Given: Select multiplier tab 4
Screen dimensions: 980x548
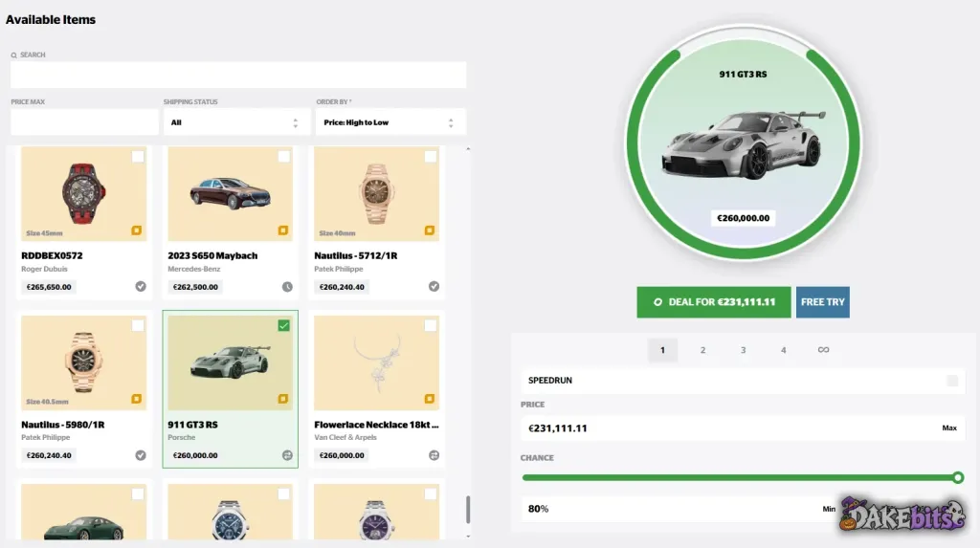Looking at the screenshot, I should 783,350.
